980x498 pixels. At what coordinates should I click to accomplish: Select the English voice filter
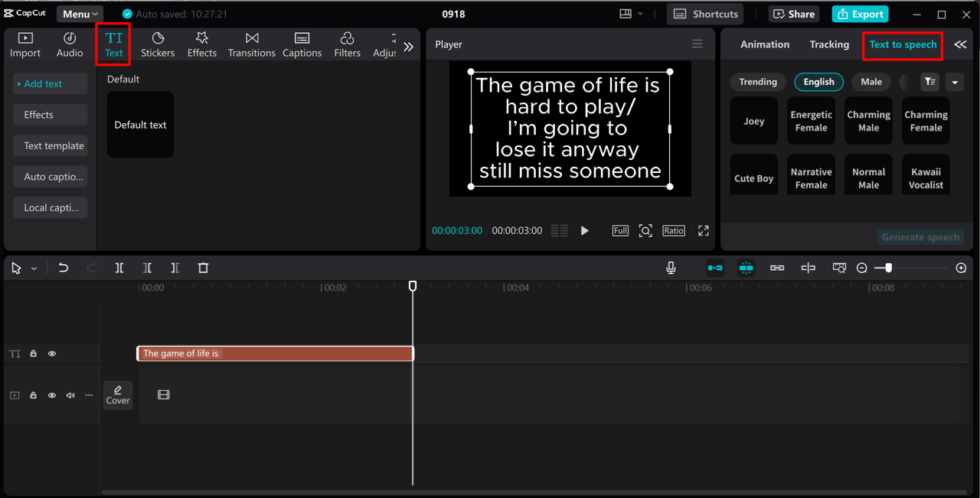[818, 82]
